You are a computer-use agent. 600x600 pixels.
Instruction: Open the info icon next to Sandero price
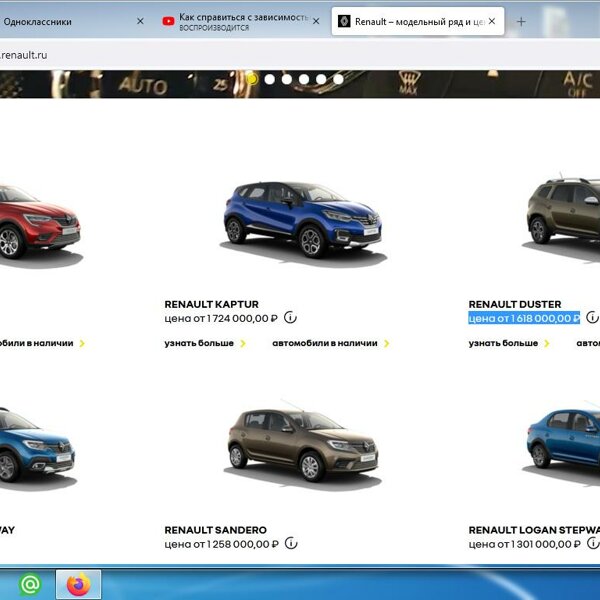(291, 543)
